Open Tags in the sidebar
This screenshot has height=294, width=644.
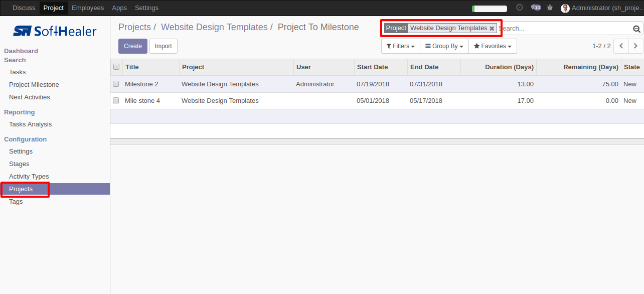pyautogui.click(x=16, y=202)
